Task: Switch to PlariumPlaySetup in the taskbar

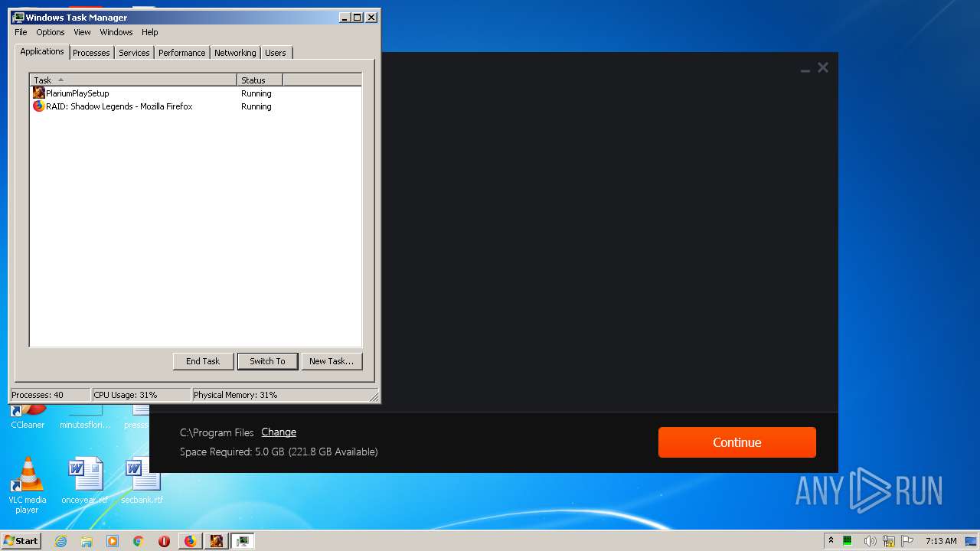Action: [x=217, y=541]
